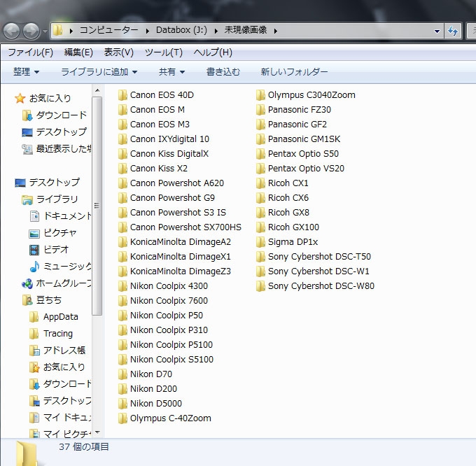Go to Databox (J:) in breadcrumb
Screen dimensions: 476x466
(x=181, y=30)
